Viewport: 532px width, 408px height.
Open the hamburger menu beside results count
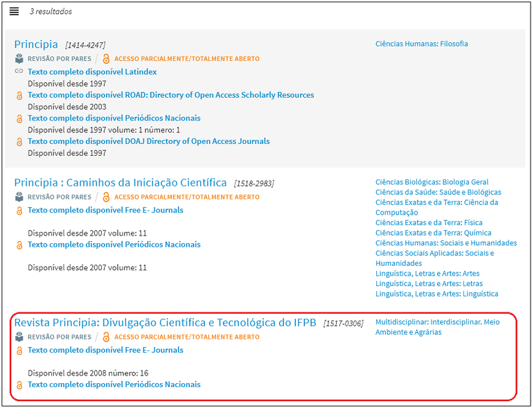click(x=14, y=12)
